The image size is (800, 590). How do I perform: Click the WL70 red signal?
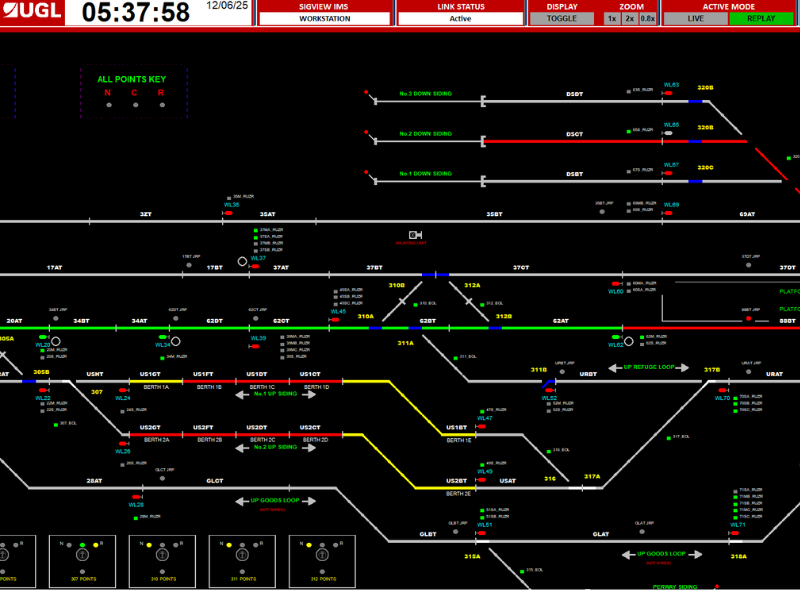pyautogui.click(x=722, y=390)
